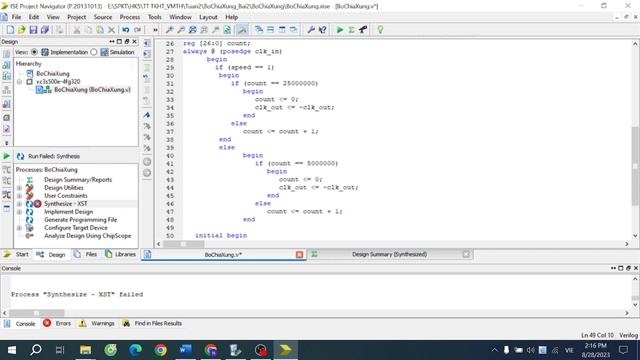Click the Zoom to Fit icon
Image resolution: width=640 pixels, height=360 pixels.
click(x=192, y=30)
